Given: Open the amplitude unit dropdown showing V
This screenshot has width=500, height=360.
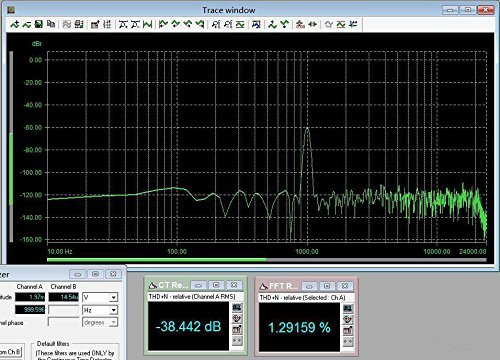Looking at the screenshot, I should (113, 297).
